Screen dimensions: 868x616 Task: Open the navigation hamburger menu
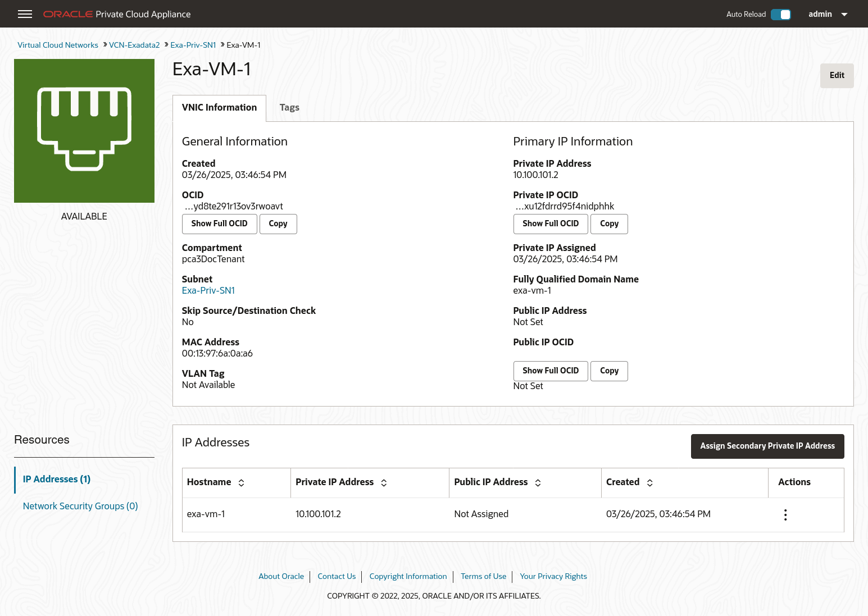pos(25,14)
